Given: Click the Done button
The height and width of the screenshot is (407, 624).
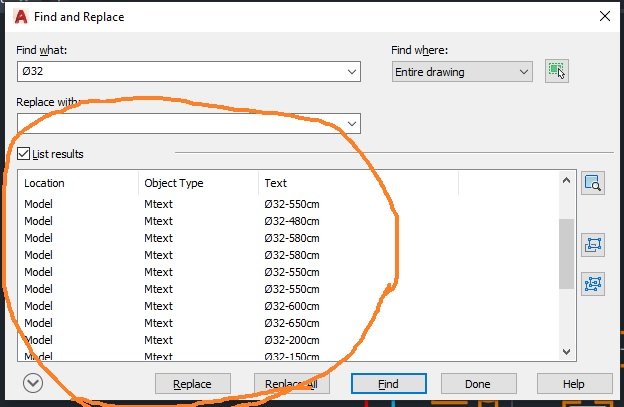Looking at the screenshot, I should point(477,384).
